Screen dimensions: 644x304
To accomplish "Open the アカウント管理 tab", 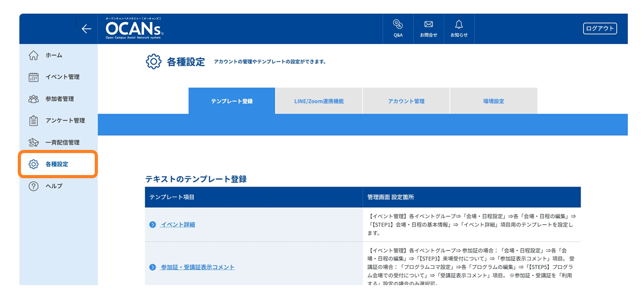I will pos(406,101).
